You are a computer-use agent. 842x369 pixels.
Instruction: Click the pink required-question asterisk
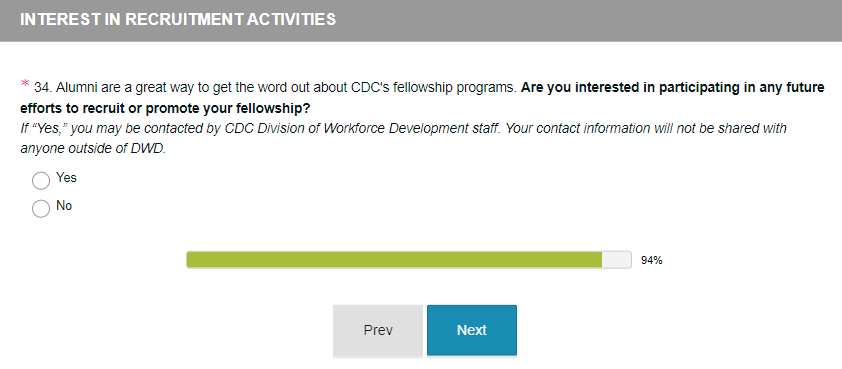pos(25,84)
